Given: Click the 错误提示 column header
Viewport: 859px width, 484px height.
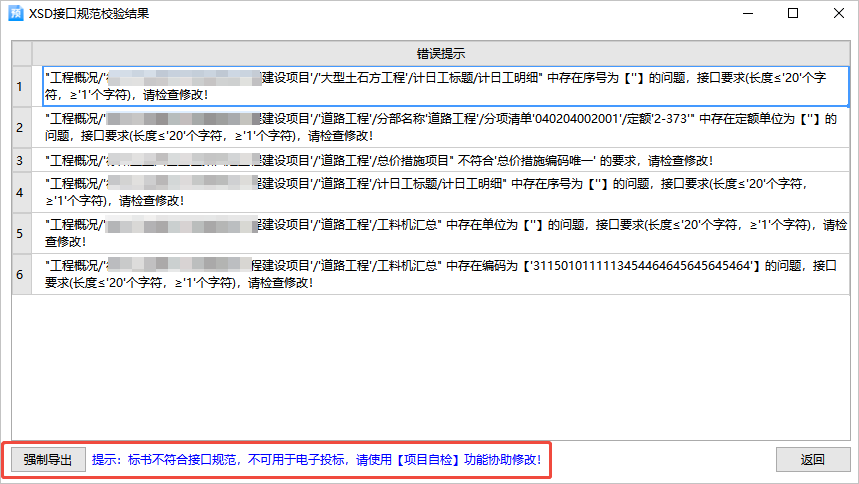Looking at the screenshot, I should pyautogui.click(x=440, y=53).
